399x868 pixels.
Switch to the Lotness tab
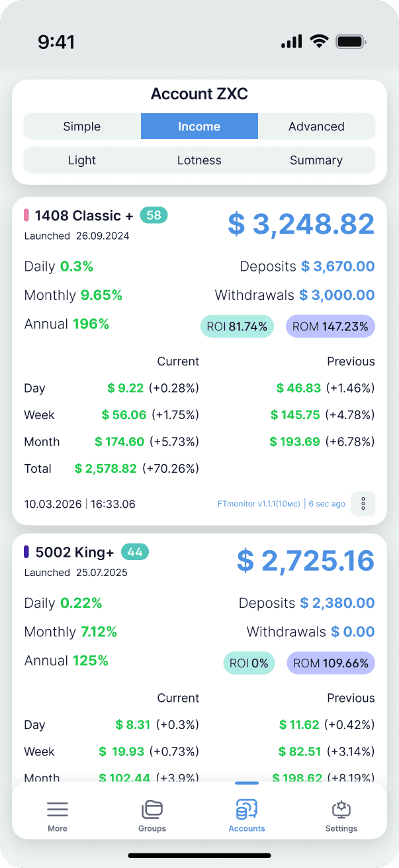[x=199, y=160]
